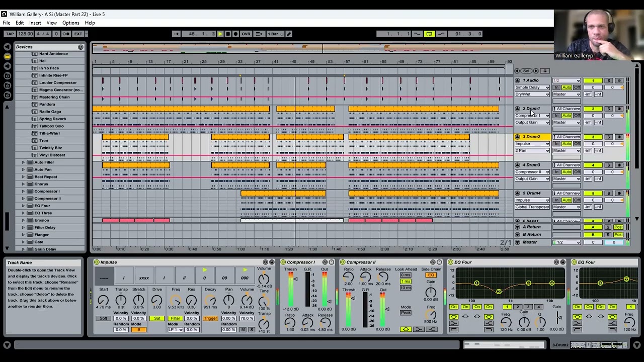Unfold the A Return track

coord(517,227)
